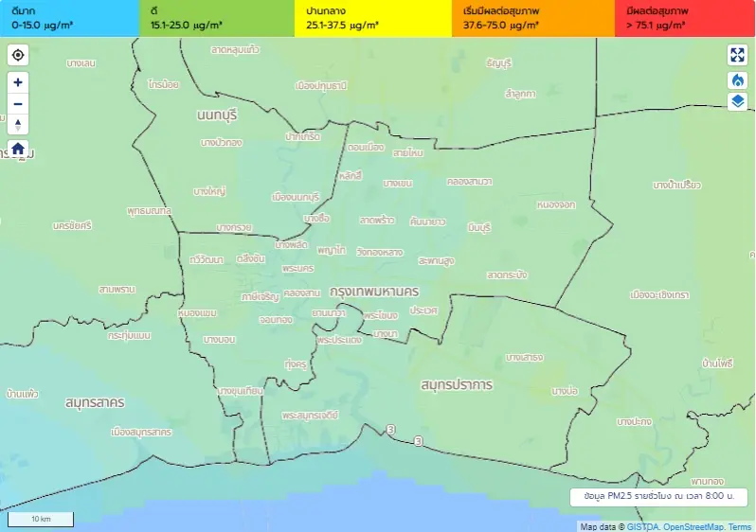Click the ลาดหลุมแก้ว label
The image size is (756, 532).
coord(235,49)
